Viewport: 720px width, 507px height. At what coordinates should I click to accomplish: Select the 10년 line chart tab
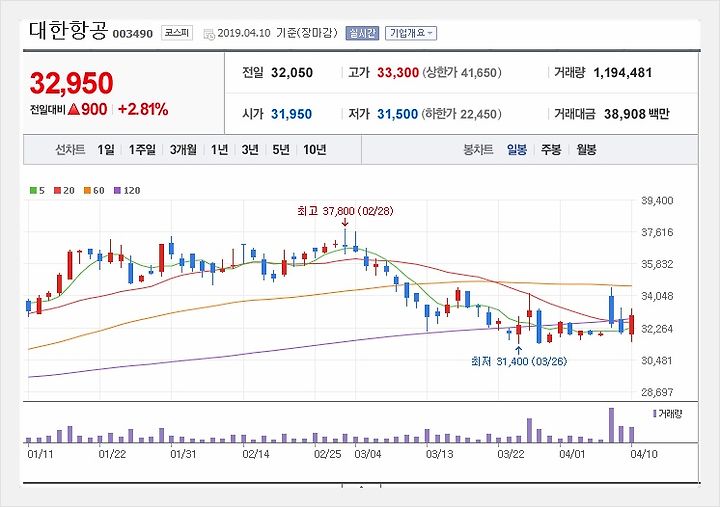[x=315, y=150]
